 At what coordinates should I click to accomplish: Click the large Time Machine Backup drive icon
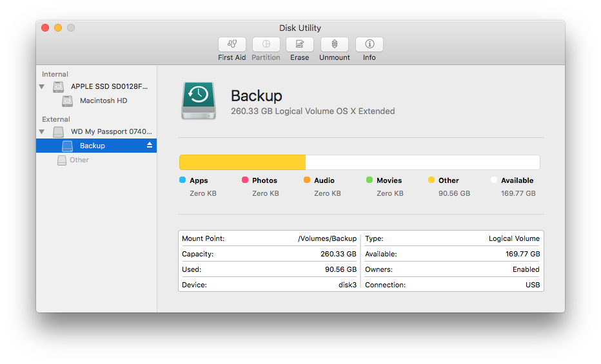pyautogui.click(x=199, y=101)
